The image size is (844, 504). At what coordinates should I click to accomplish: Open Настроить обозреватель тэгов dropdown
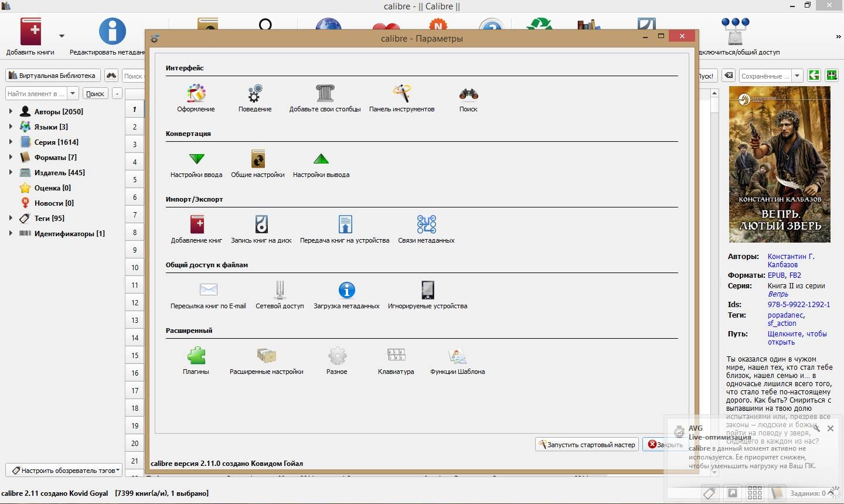(x=64, y=470)
